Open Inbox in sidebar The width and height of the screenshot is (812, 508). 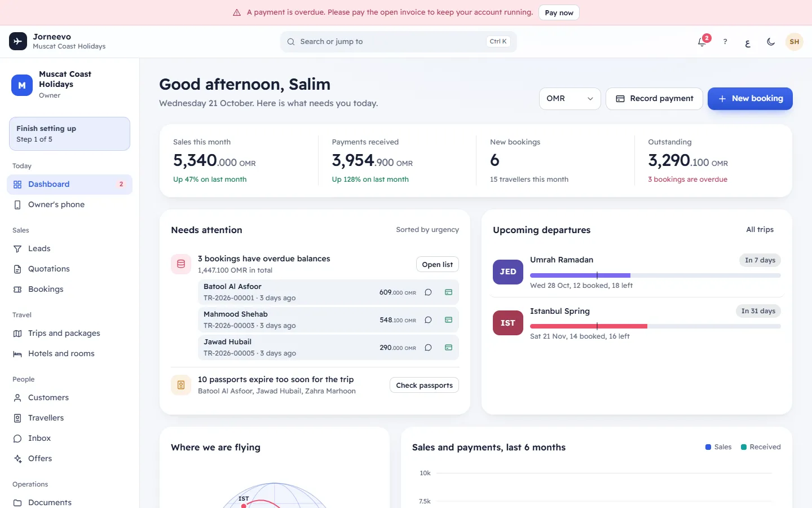click(70, 439)
